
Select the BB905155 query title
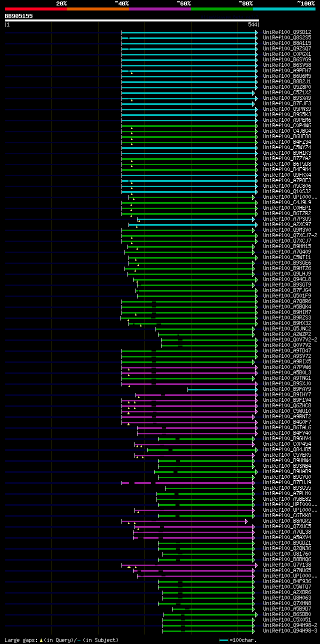coord(19,16)
